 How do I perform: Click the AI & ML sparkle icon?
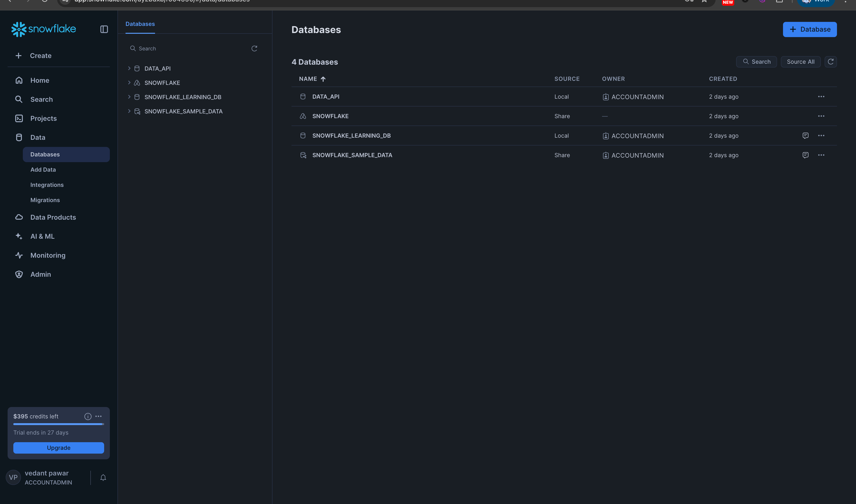19,236
